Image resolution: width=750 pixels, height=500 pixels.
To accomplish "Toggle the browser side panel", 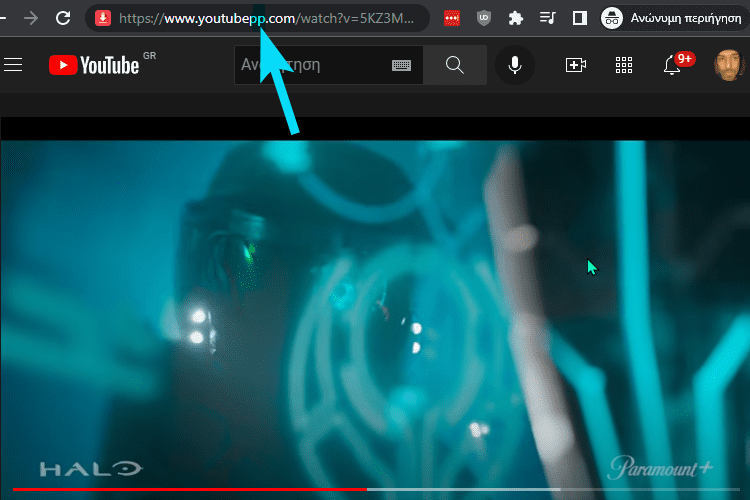I will [x=580, y=18].
